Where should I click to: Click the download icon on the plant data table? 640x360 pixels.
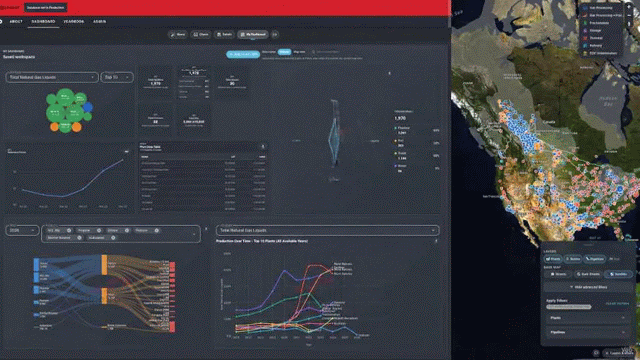click(x=262, y=147)
